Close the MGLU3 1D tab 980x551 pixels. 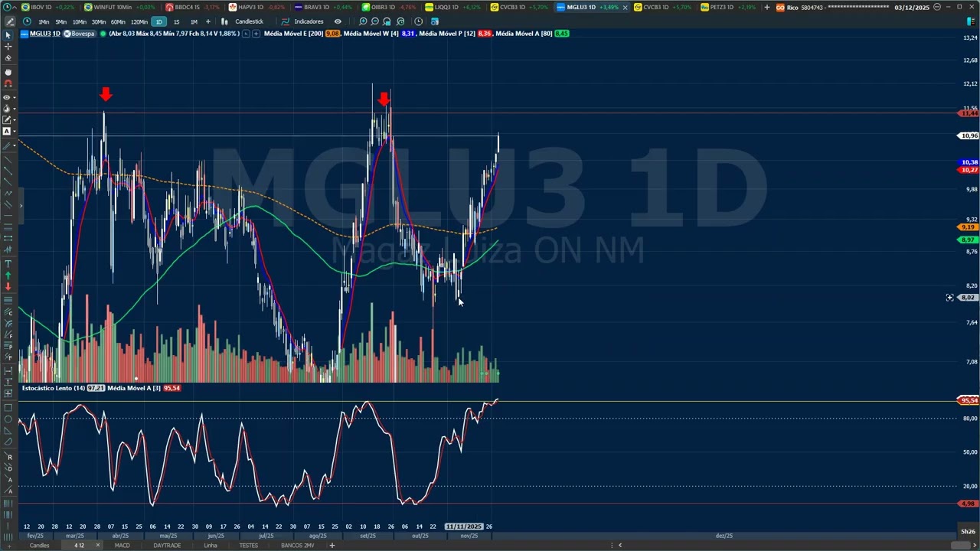(x=625, y=7)
